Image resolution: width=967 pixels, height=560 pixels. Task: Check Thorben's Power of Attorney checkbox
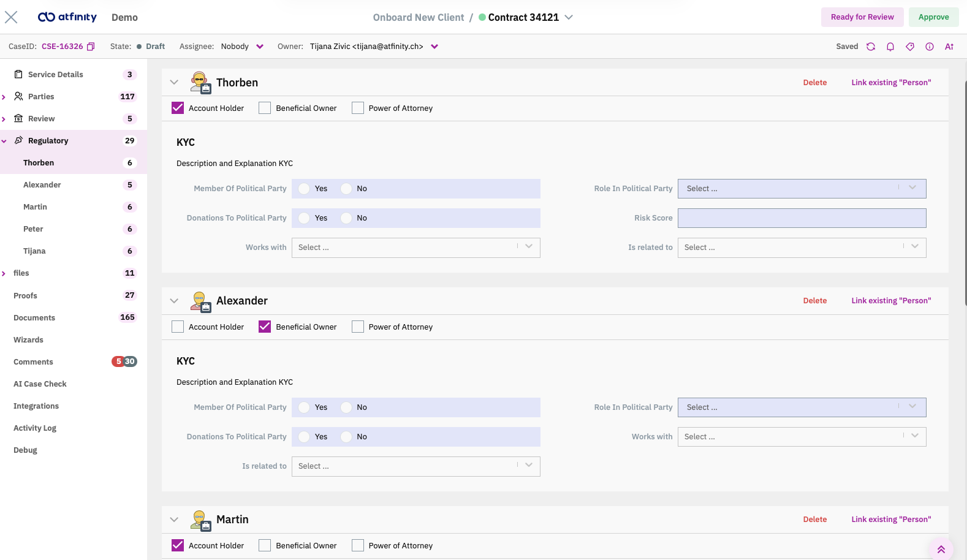pyautogui.click(x=358, y=108)
